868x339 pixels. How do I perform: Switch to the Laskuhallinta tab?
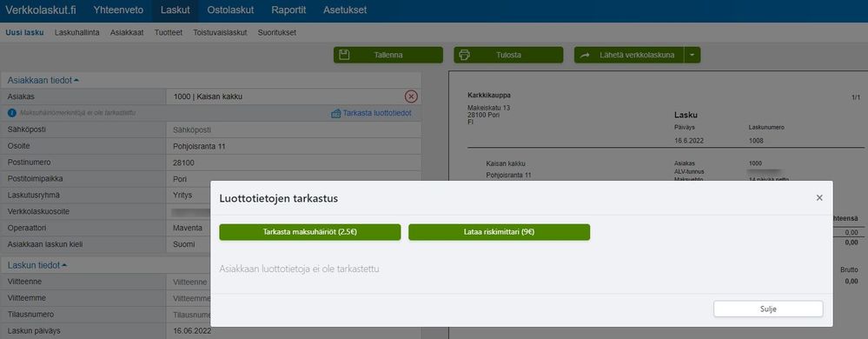point(77,33)
